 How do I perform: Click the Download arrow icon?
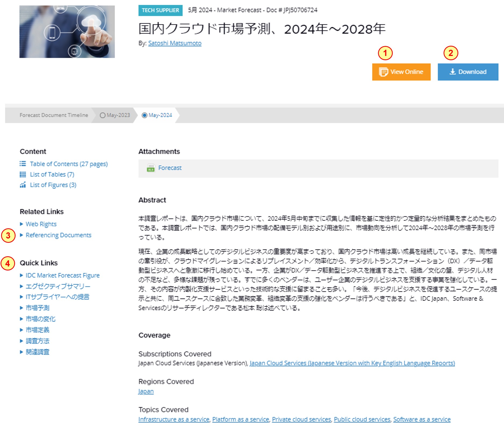[453, 72]
